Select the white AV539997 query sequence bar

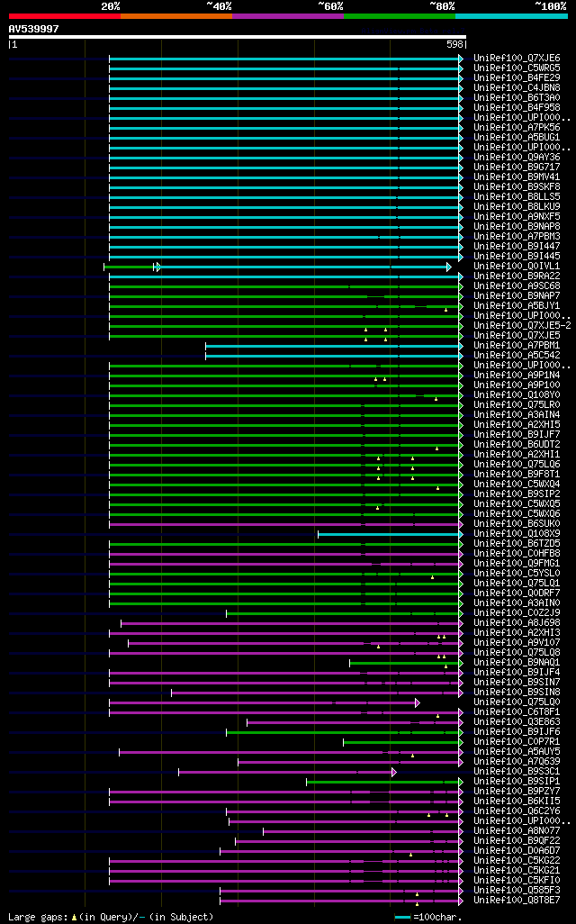(238, 37)
